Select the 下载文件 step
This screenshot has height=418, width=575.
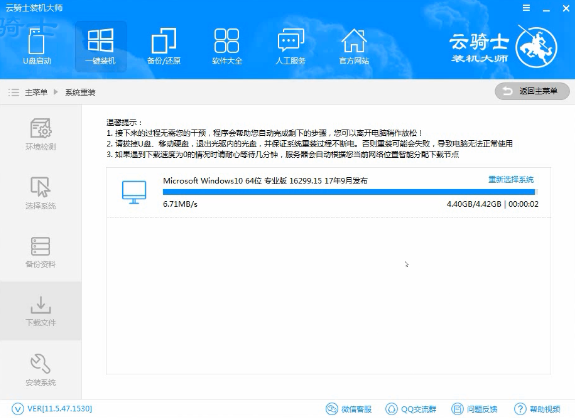coord(40,311)
